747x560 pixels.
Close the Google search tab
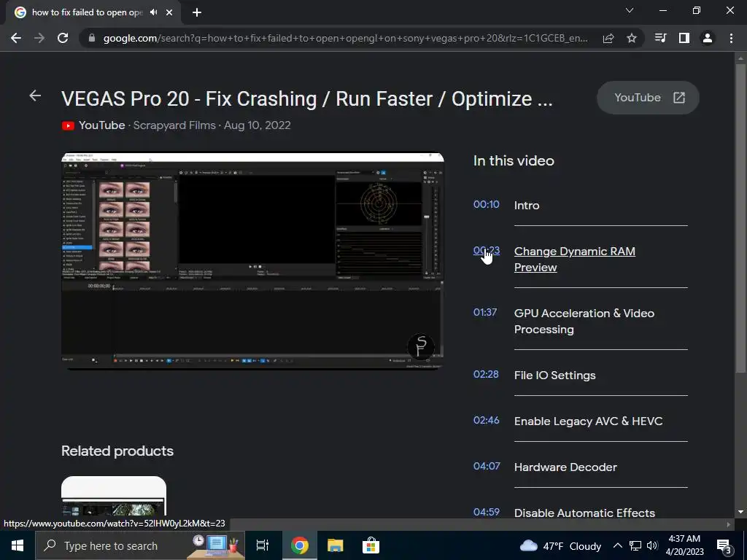click(169, 12)
